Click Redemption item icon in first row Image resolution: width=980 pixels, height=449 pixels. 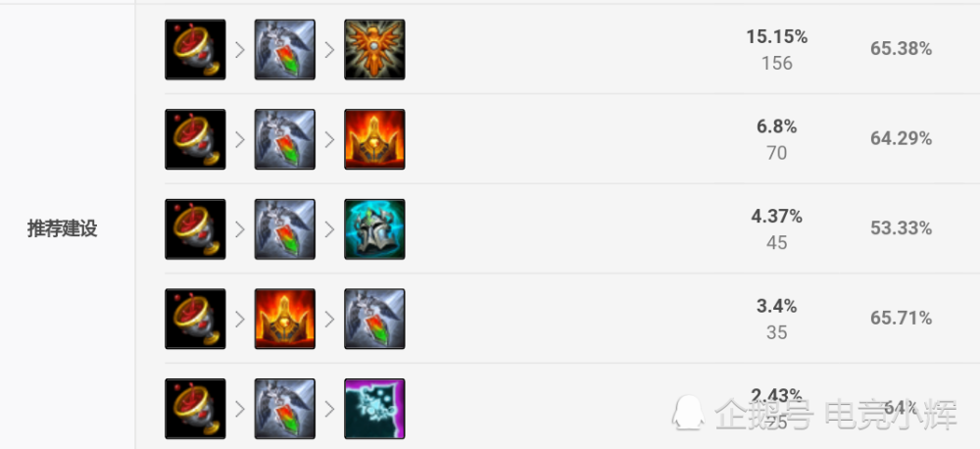pyautogui.click(x=285, y=49)
